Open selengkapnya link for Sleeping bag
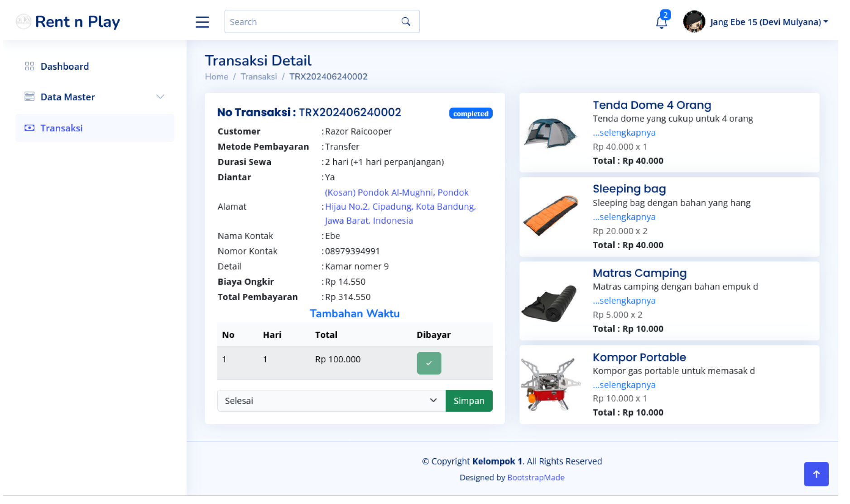This screenshot has height=504, width=850. pos(624,217)
